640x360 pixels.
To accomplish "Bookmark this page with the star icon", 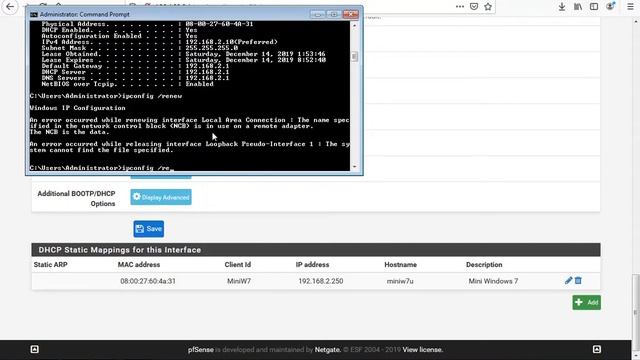I will (488, 7).
